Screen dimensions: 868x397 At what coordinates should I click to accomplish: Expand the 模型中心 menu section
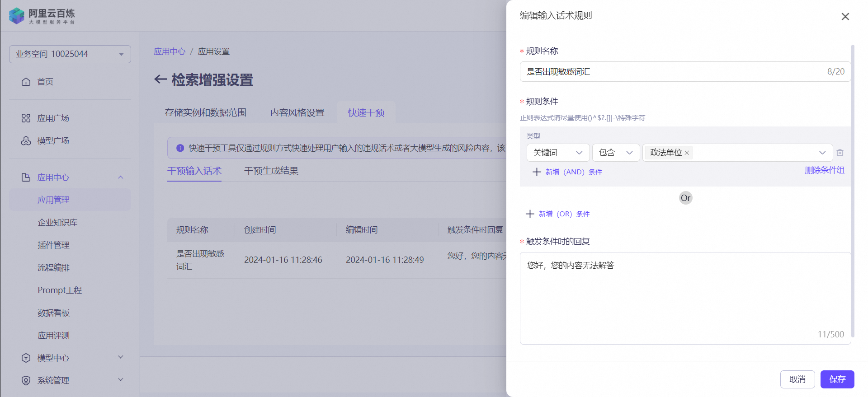[x=121, y=357]
